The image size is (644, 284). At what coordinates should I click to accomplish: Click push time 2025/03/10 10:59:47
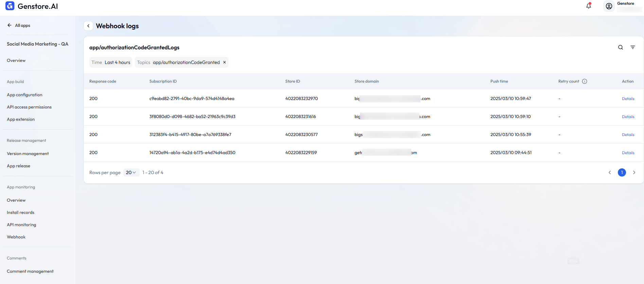point(511,99)
